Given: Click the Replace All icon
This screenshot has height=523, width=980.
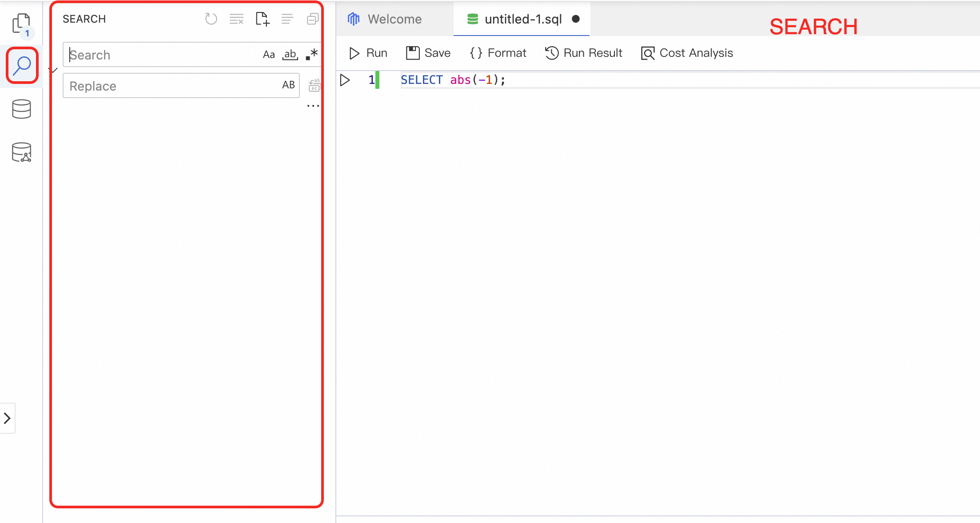Looking at the screenshot, I should 314,85.
